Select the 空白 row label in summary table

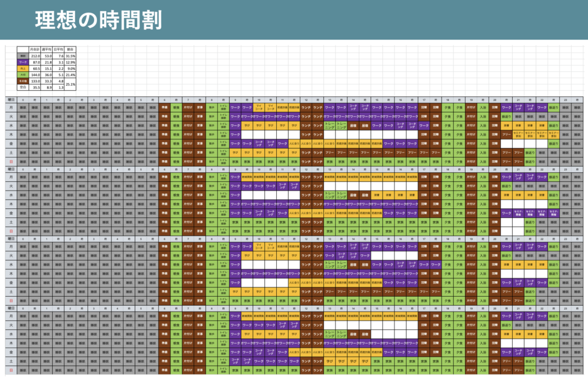23,87
